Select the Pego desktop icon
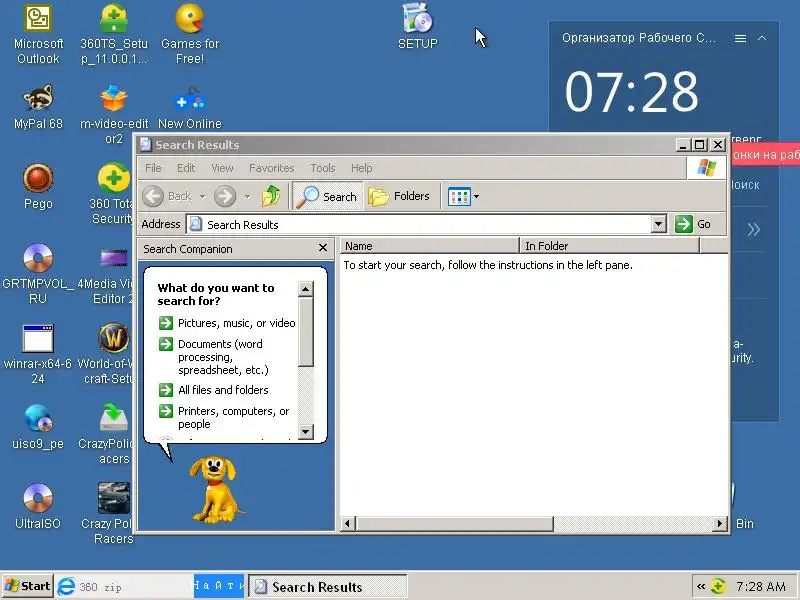800x600 pixels. (38, 187)
